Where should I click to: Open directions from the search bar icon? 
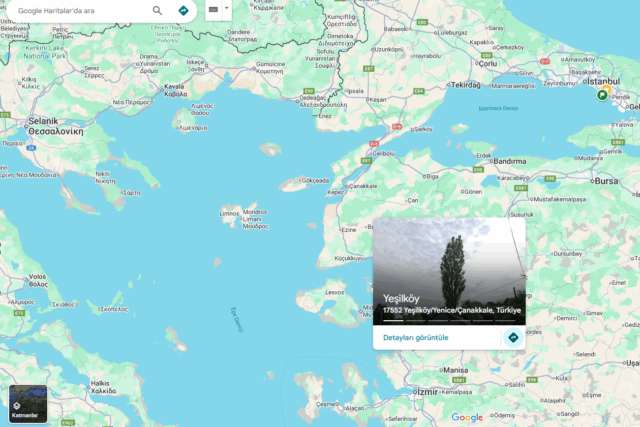(184, 11)
